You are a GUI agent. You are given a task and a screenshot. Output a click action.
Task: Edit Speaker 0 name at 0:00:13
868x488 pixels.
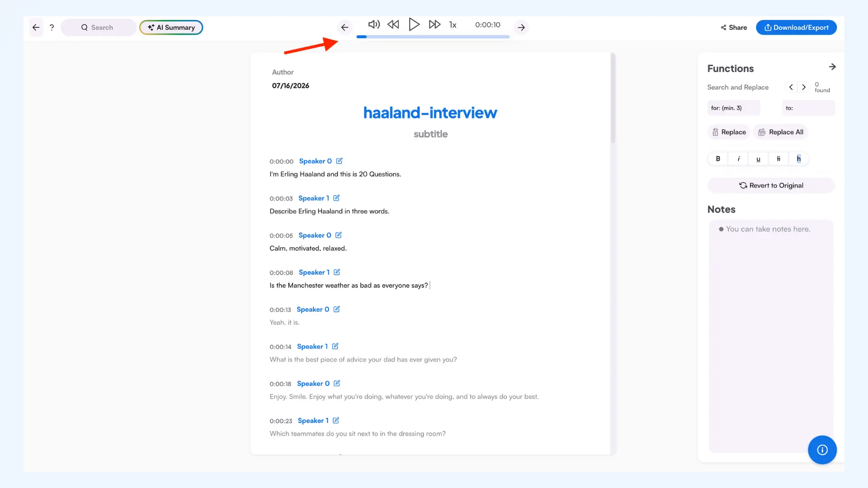pos(336,309)
